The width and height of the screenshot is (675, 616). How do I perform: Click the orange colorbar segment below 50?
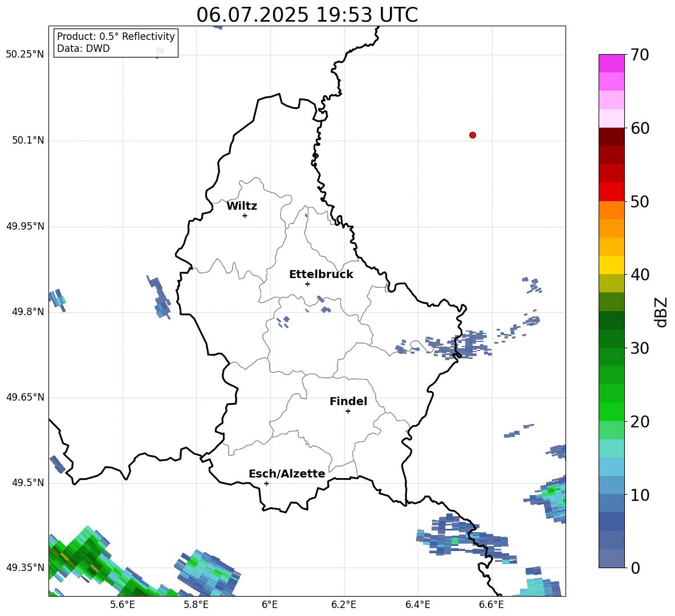(611, 210)
